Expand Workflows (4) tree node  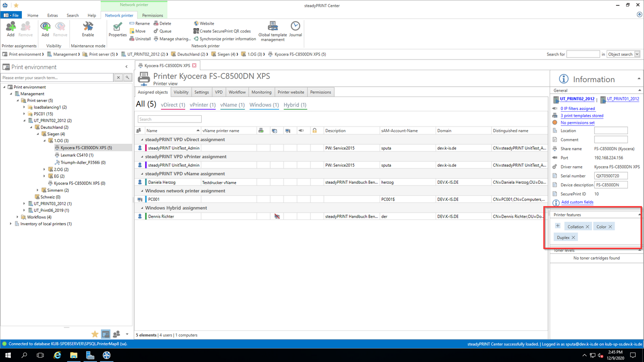(x=18, y=217)
